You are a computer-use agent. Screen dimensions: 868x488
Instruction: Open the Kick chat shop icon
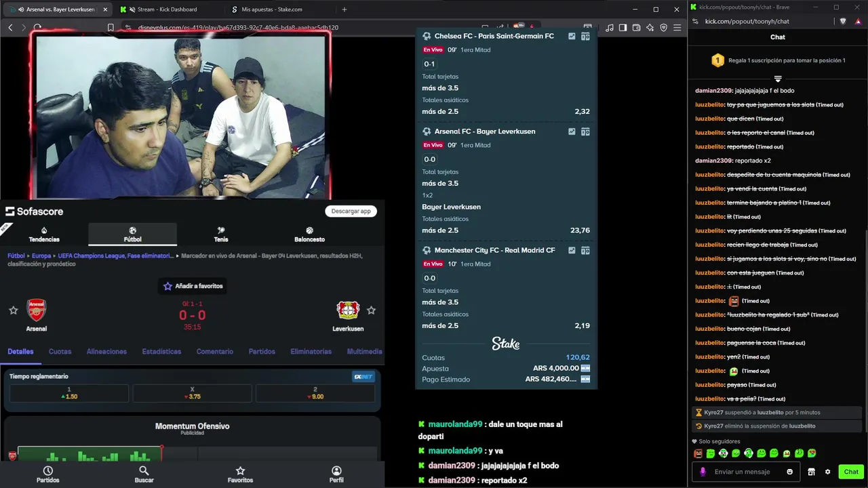(x=811, y=472)
